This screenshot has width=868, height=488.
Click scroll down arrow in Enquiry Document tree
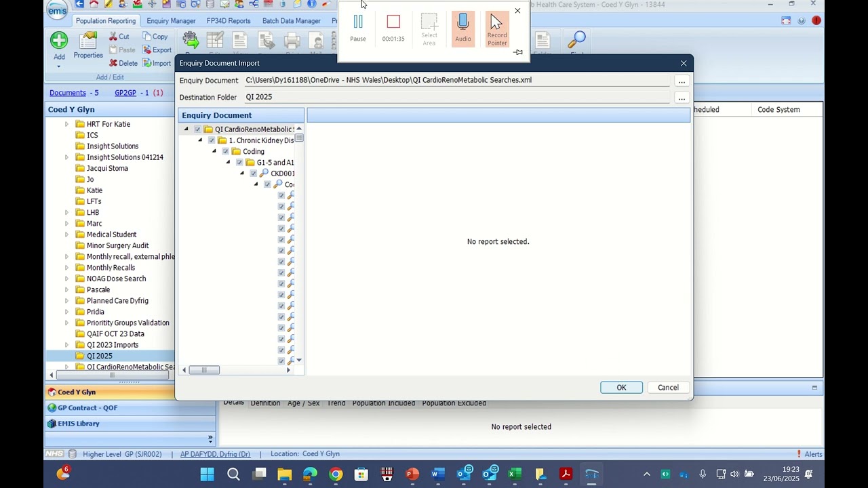299,361
